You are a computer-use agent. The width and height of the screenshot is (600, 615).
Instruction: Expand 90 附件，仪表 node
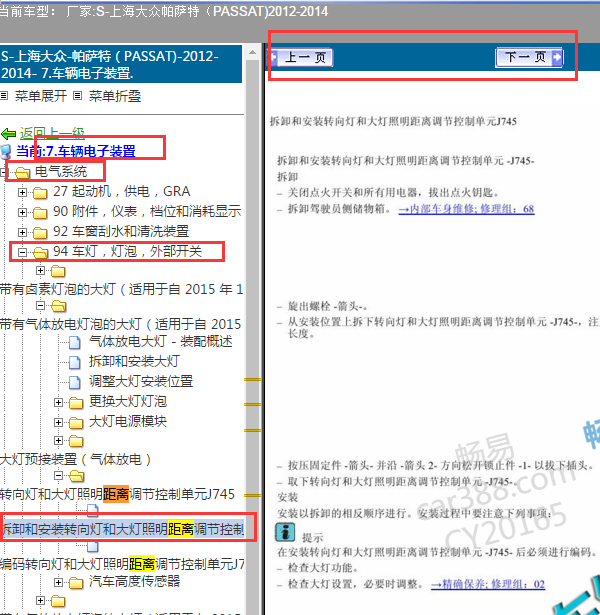point(22,212)
